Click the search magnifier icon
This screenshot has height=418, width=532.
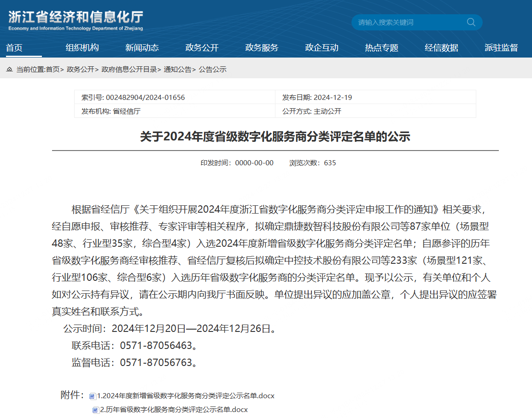[x=471, y=22]
